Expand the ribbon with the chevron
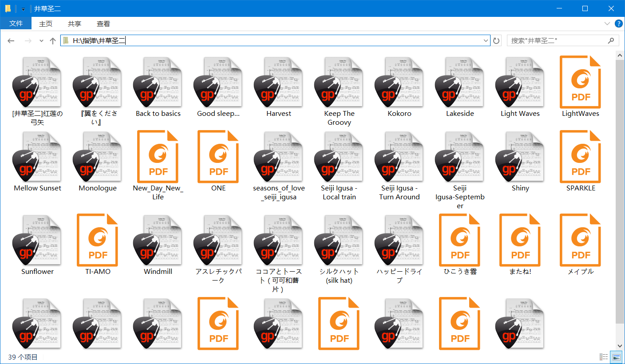The height and width of the screenshot is (364, 625). pos(607,24)
